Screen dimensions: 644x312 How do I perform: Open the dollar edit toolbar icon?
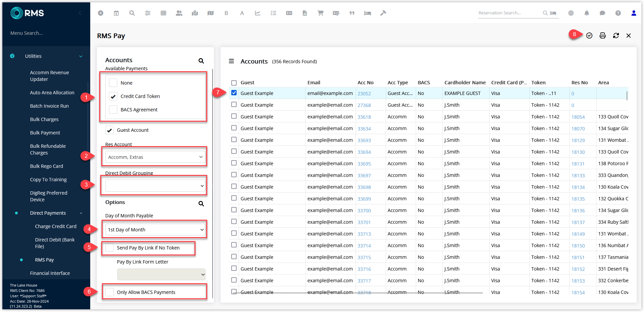336,13
